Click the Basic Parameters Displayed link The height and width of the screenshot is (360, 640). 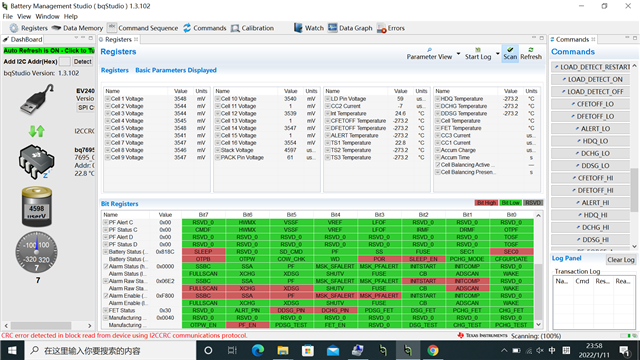coord(176,70)
